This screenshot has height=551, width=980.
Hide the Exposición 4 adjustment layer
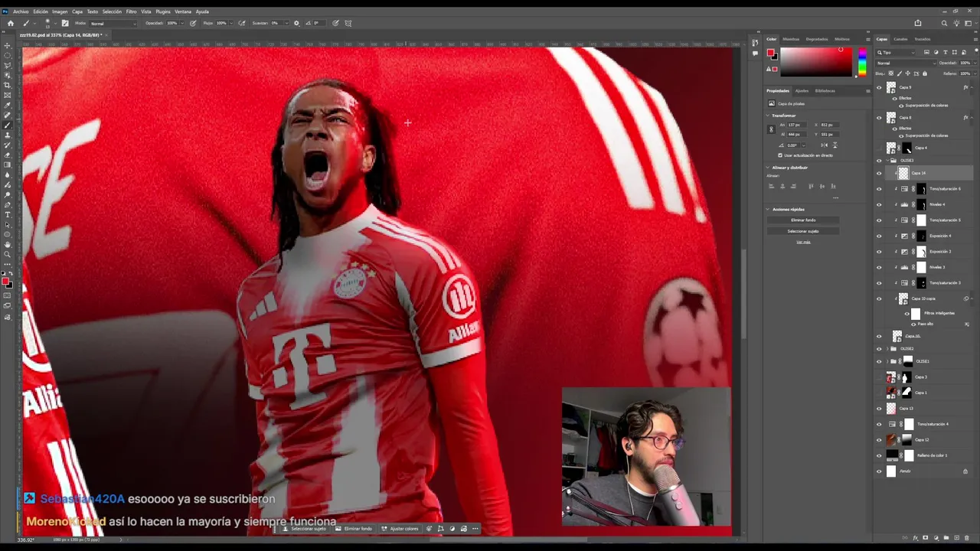click(879, 236)
